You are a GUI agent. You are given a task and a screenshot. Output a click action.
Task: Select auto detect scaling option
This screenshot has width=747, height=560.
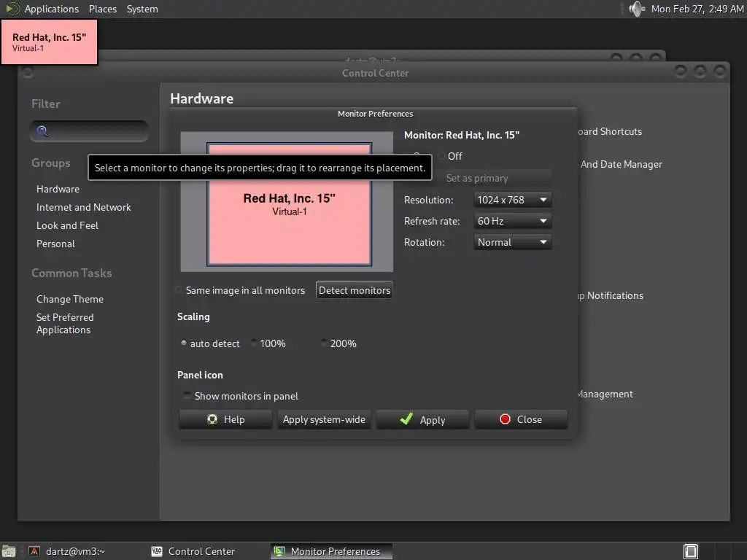pyautogui.click(x=184, y=343)
